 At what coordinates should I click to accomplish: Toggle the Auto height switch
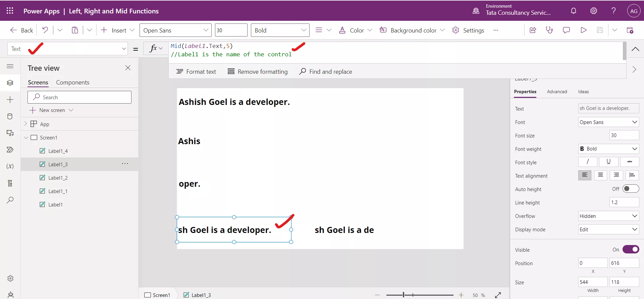click(631, 189)
